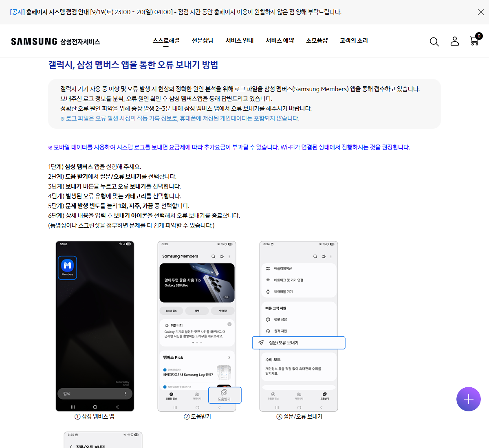489x448 pixels.
Task: Click 네트워크 및 기기 연결 row in third screenshot
Action: (299, 280)
